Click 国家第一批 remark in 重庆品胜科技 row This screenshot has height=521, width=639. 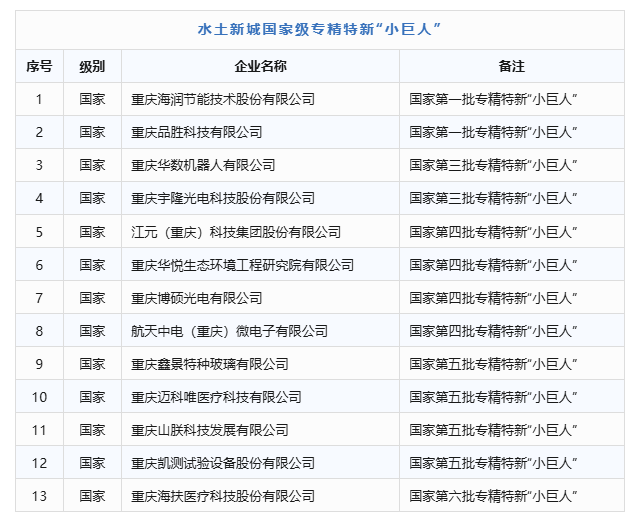pyautogui.click(x=493, y=132)
